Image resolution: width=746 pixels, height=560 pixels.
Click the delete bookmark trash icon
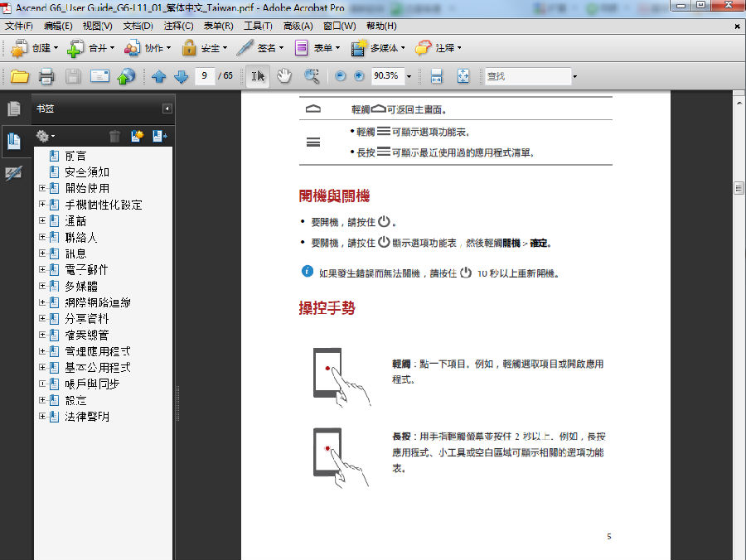click(114, 137)
